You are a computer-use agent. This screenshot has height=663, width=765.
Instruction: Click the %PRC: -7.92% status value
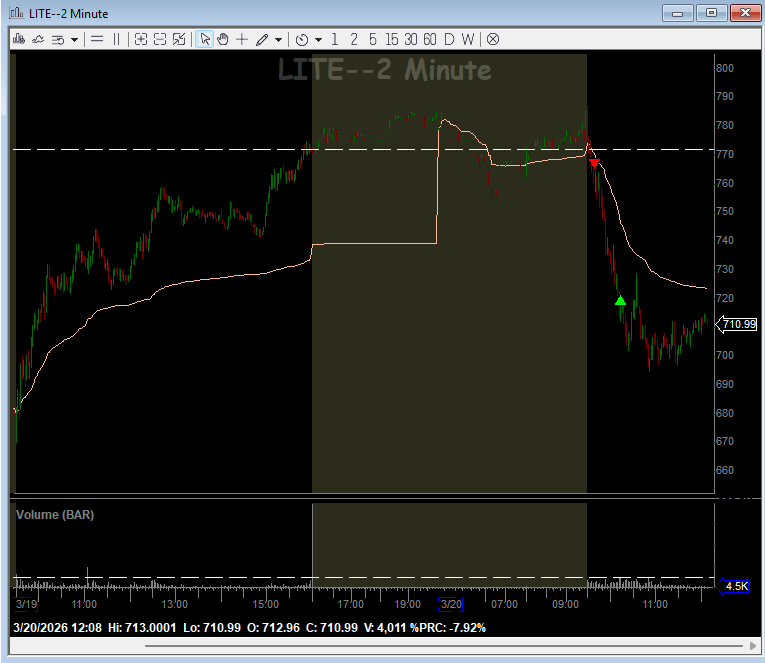point(448,627)
